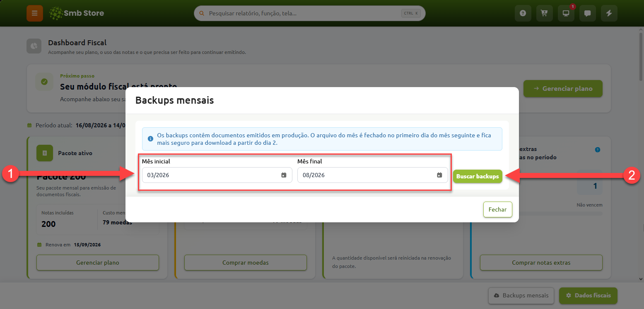
Task: Open calendar picker for Mês inicial
Action: pos(284,175)
